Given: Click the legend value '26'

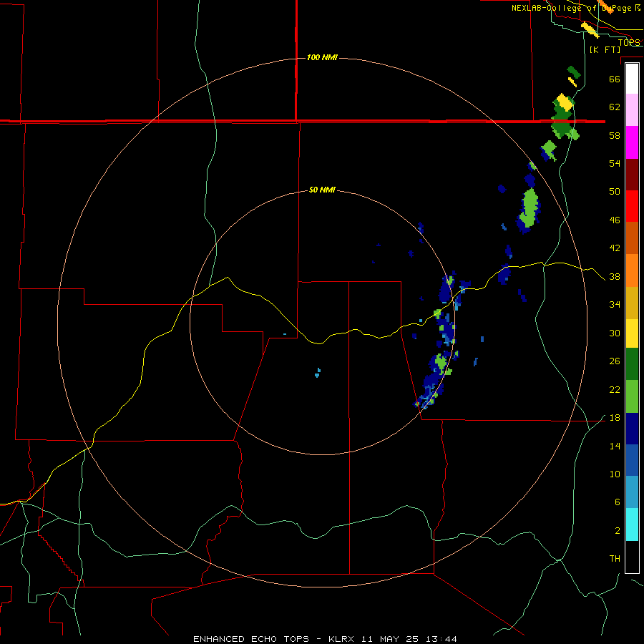Looking at the screenshot, I should (x=615, y=361).
